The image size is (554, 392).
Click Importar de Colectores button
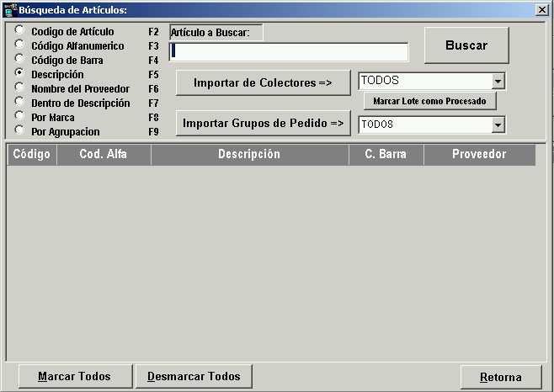(x=263, y=83)
